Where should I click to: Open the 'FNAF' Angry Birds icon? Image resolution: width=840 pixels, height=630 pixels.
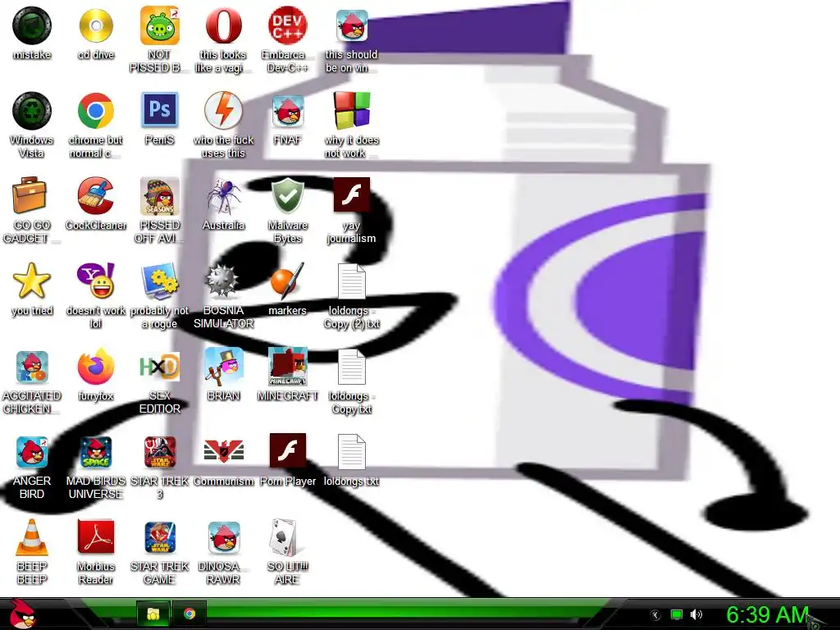tap(288, 111)
